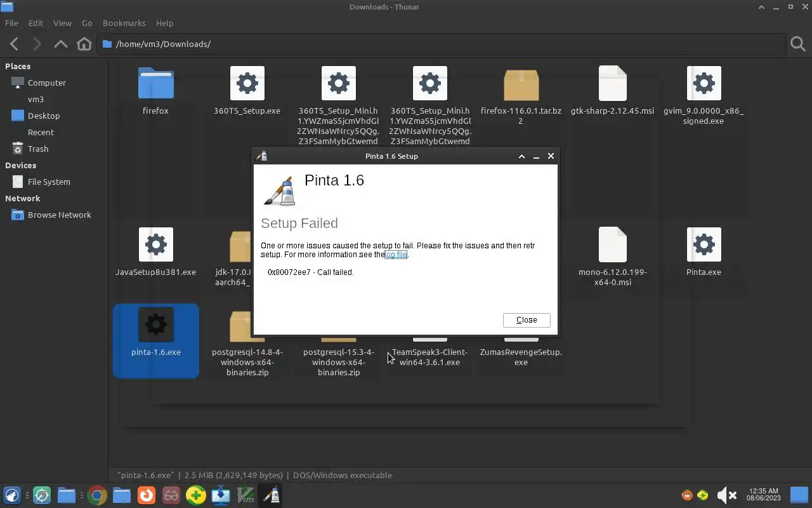
Task: Click the eyeglasses icon on the taskbar
Action: 171,495
